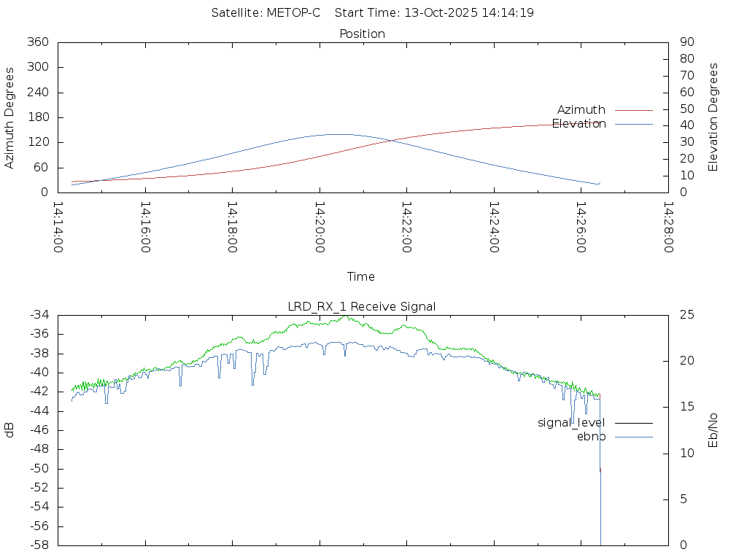Image resolution: width=747 pixels, height=560 pixels.
Task: Select the 14:26:00 time tick label
Action: [x=581, y=227]
